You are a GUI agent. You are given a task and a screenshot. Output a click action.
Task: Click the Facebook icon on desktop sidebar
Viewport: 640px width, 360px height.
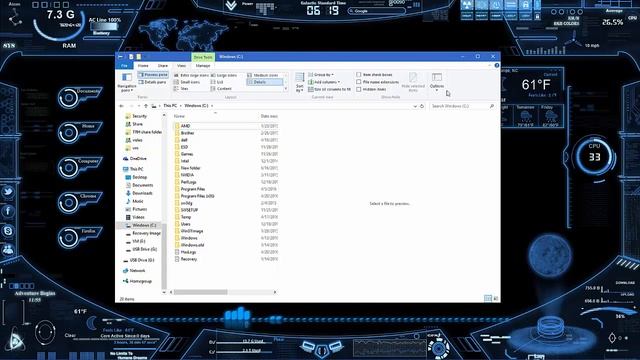(8, 211)
